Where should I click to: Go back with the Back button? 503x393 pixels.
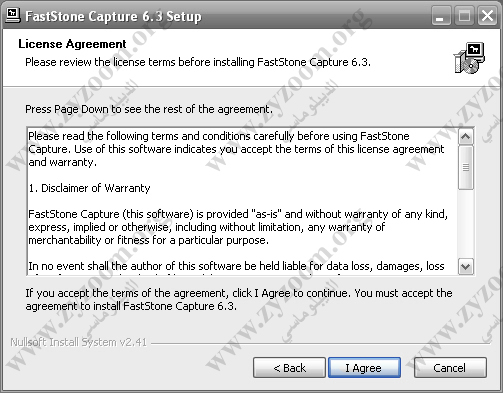289,368
